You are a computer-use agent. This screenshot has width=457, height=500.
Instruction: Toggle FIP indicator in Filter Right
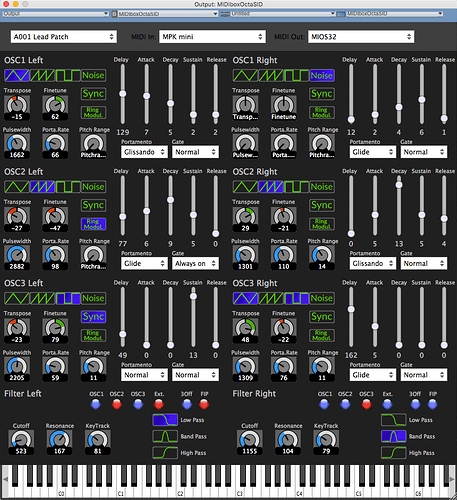pyautogui.click(x=432, y=405)
